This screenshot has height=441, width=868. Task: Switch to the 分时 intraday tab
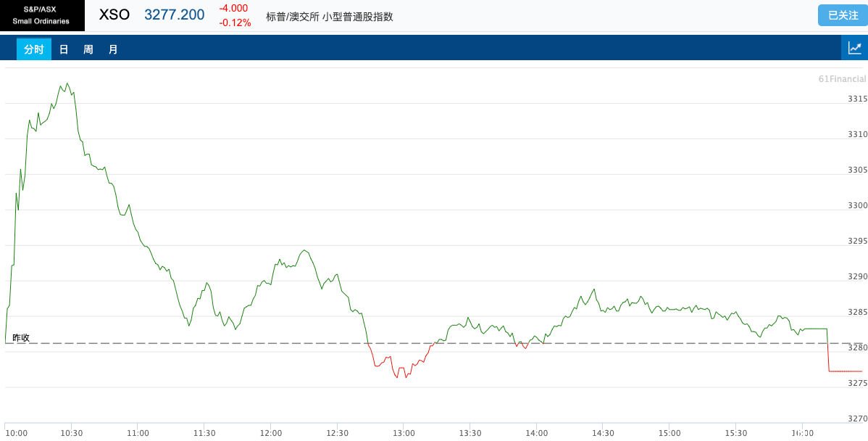[34, 49]
